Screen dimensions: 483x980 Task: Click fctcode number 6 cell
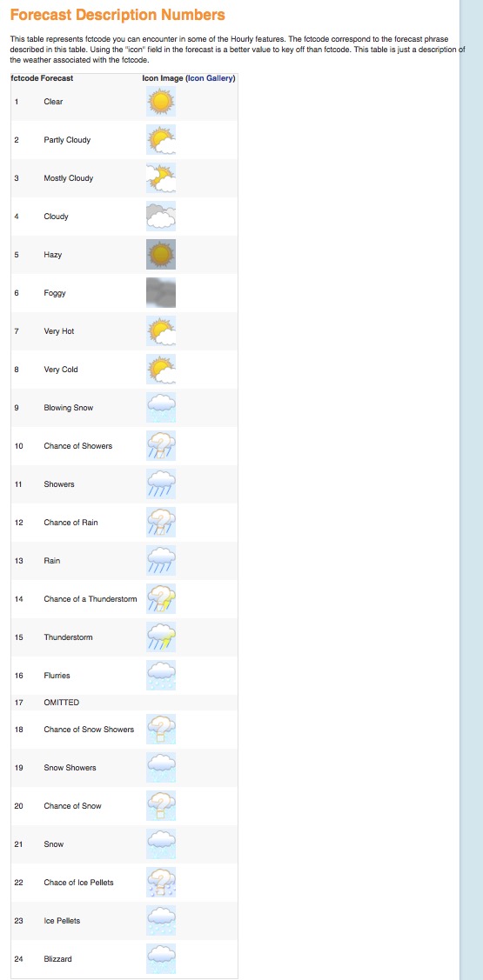[17, 292]
